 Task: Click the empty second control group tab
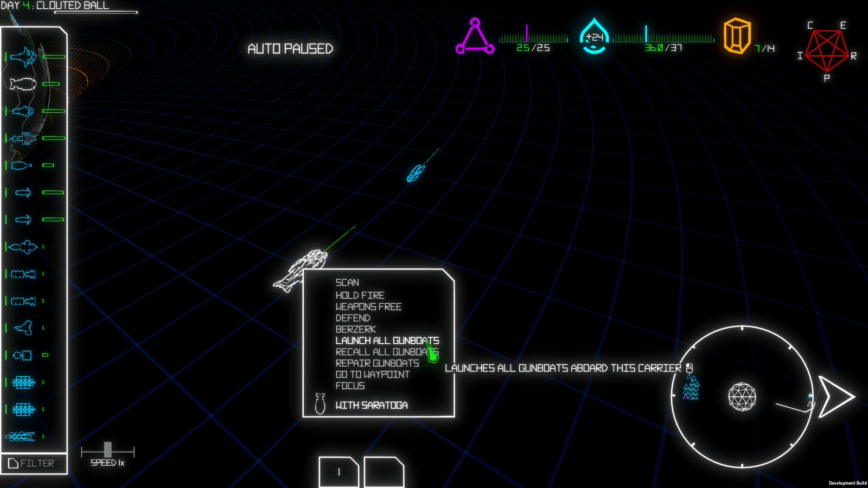pyautogui.click(x=384, y=472)
